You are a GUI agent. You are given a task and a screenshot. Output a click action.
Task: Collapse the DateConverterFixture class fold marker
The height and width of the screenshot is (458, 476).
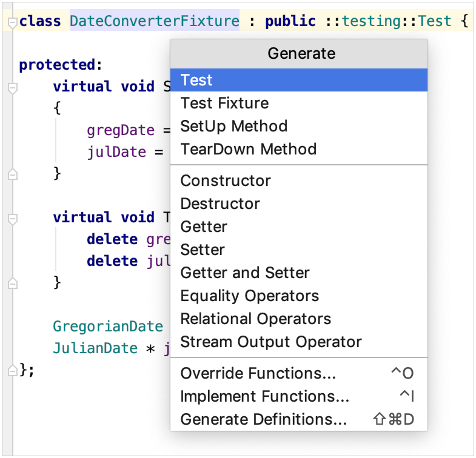(x=12, y=23)
